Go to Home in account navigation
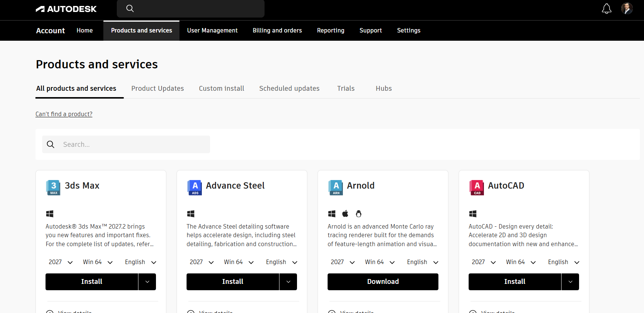Image resolution: width=644 pixels, height=313 pixels. point(85,31)
